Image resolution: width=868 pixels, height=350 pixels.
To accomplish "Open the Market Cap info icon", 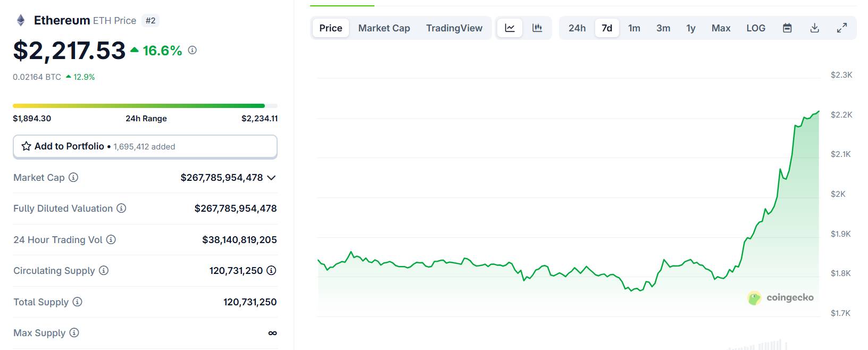I will pyautogui.click(x=73, y=177).
